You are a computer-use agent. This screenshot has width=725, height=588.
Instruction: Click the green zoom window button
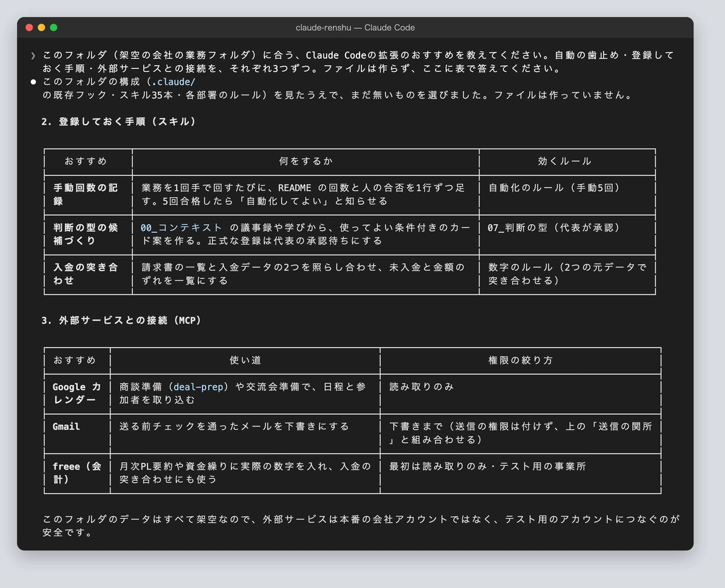53,27
